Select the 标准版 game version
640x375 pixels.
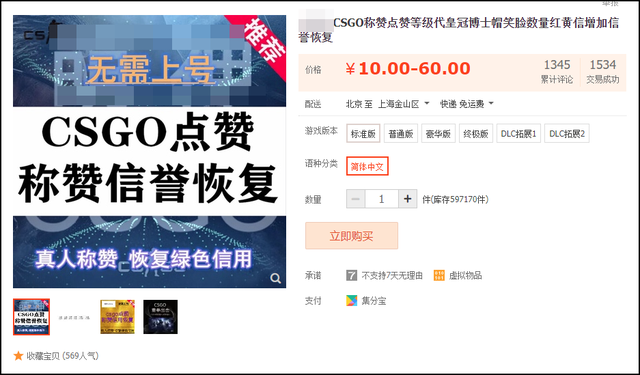point(363,133)
